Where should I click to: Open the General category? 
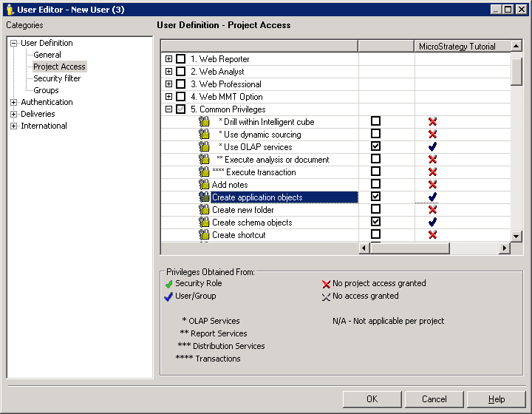[x=47, y=55]
